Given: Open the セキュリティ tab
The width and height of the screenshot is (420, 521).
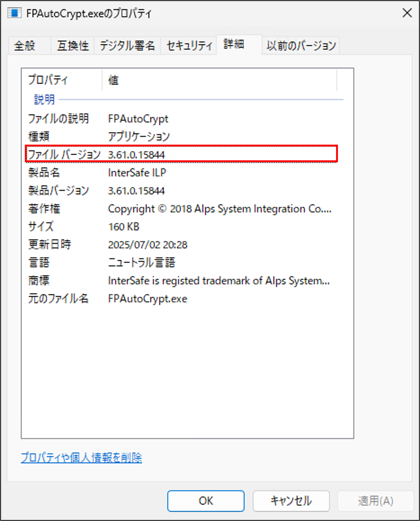Looking at the screenshot, I should 189,45.
